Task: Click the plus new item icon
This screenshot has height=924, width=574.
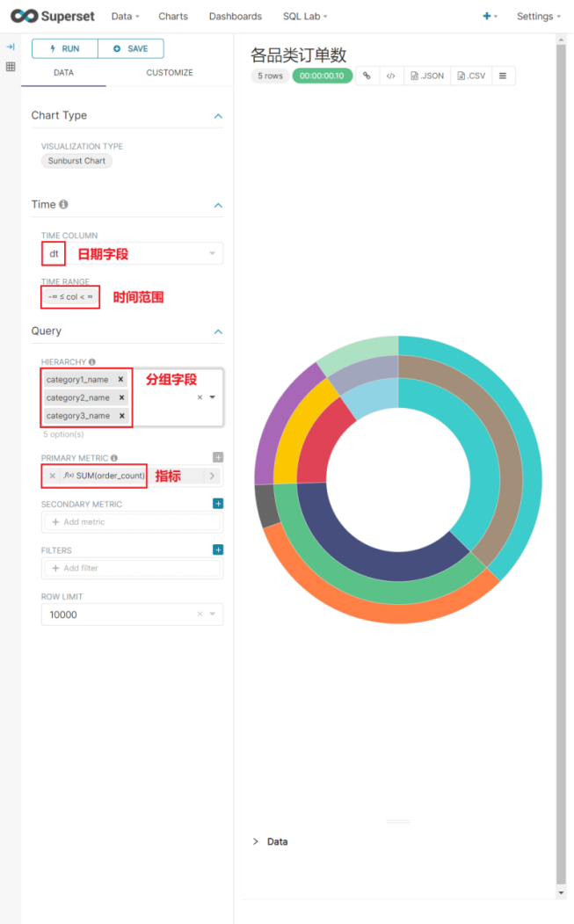Action: coord(487,16)
